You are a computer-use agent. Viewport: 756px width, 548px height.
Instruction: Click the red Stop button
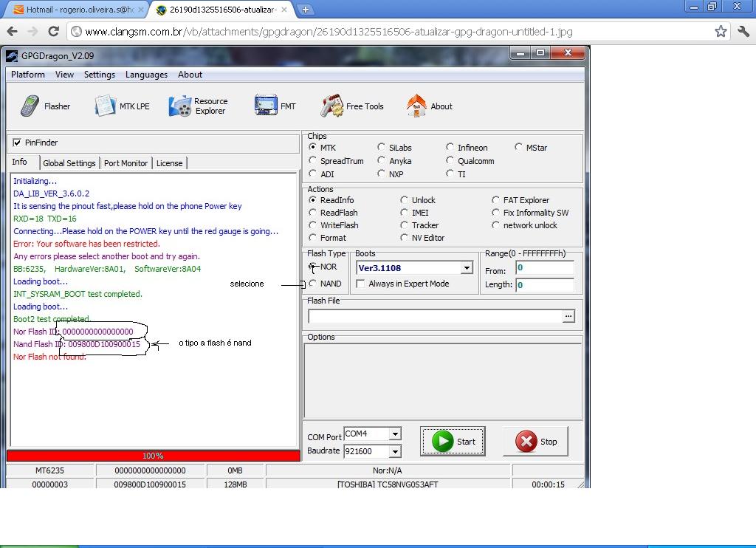tap(536, 442)
